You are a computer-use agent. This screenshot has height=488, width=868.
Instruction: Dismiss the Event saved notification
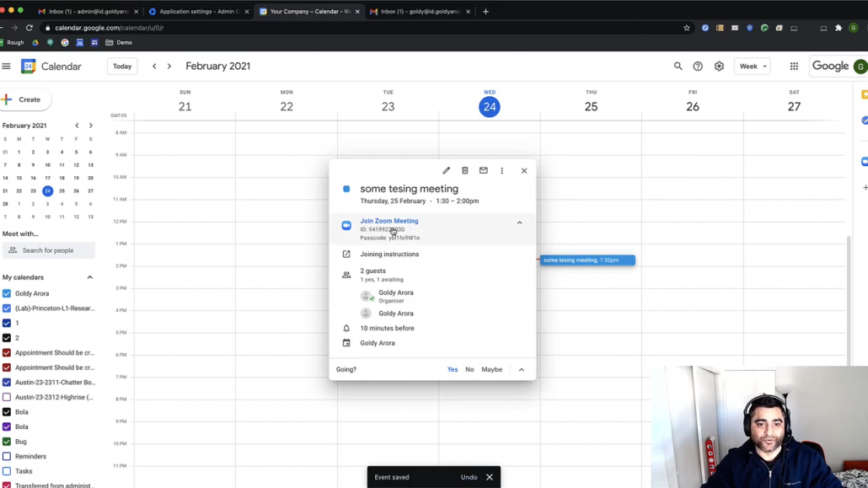[x=490, y=477]
